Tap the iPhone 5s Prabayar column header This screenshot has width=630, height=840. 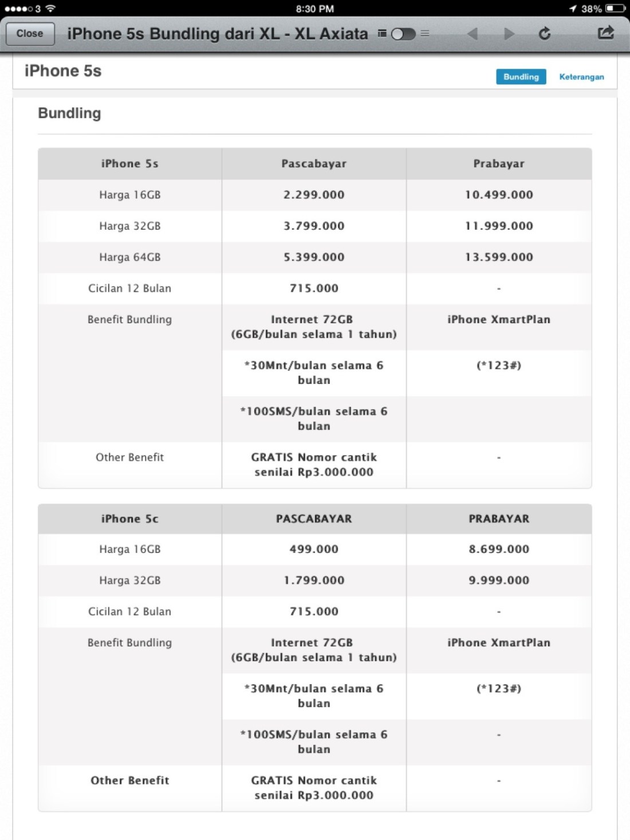(499, 164)
